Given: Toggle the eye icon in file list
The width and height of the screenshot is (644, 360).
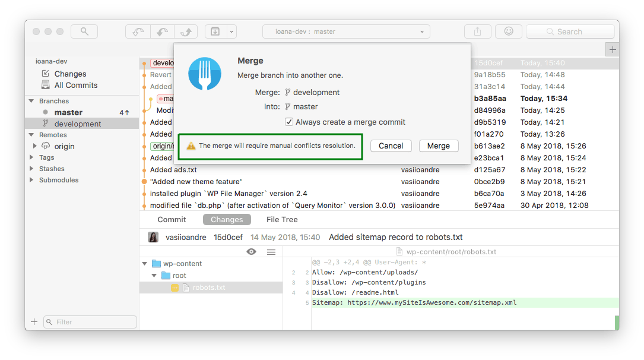Looking at the screenshot, I should coord(252,252).
